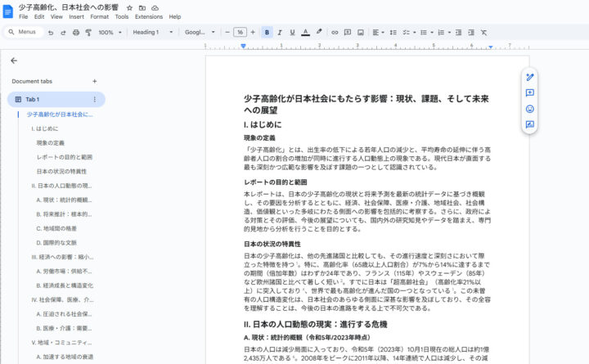
Task: Open the Format menu
Action: 99,17
